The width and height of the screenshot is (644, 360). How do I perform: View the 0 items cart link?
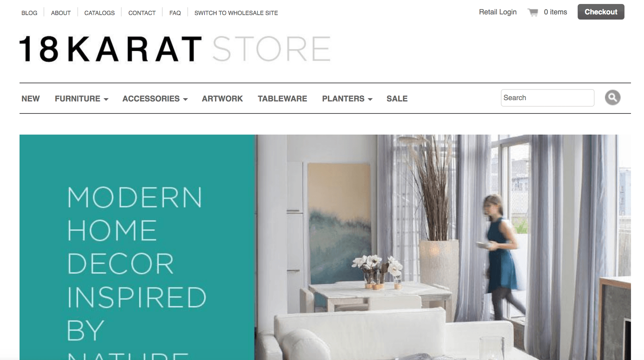point(555,12)
